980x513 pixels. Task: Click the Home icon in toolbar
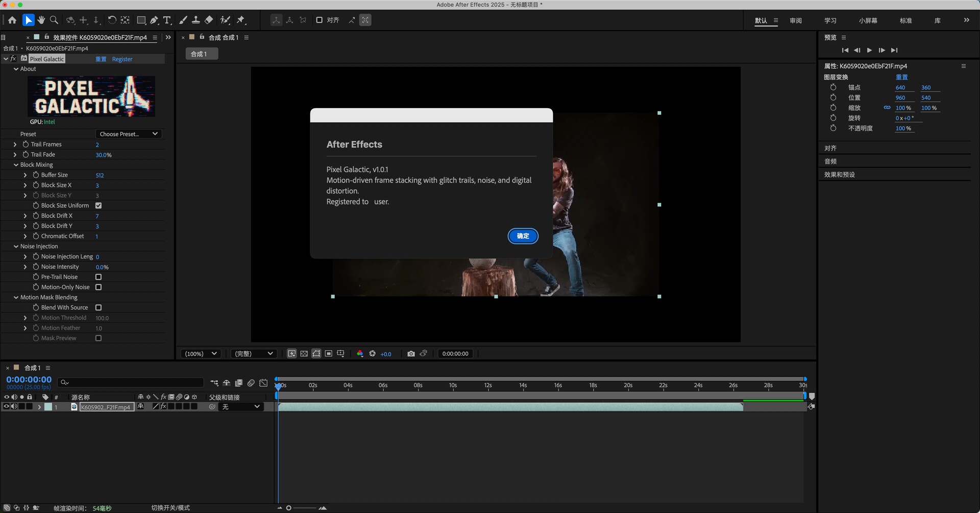[12, 20]
